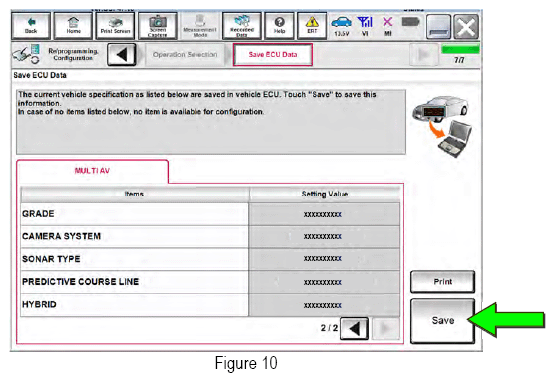Viewport: 555px width, 382px height.
Task: Go to previous step with left arrow
Action: [x=122, y=55]
